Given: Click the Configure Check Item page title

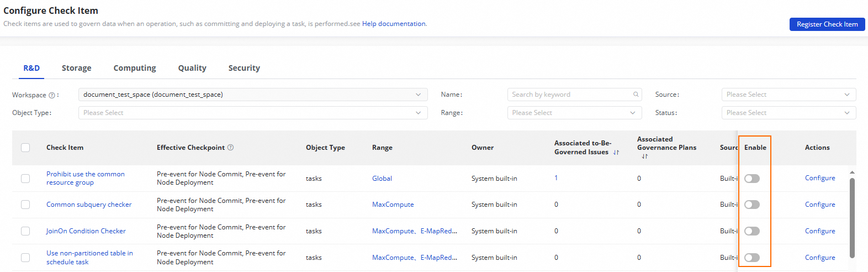Looking at the screenshot, I should pyautogui.click(x=51, y=11).
